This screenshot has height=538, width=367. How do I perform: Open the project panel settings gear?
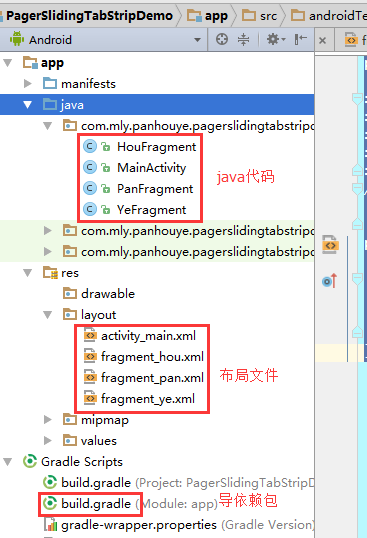point(276,39)
